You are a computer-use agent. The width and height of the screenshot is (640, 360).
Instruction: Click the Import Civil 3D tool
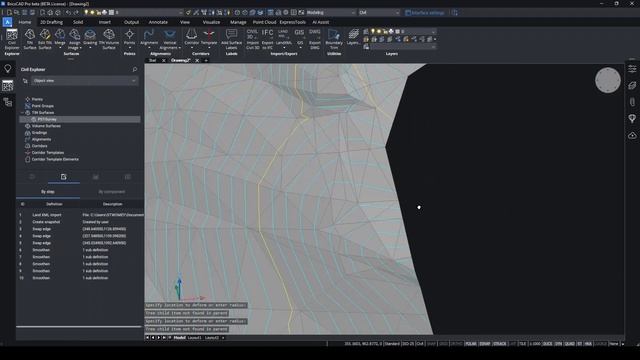[x=252, y=39]
